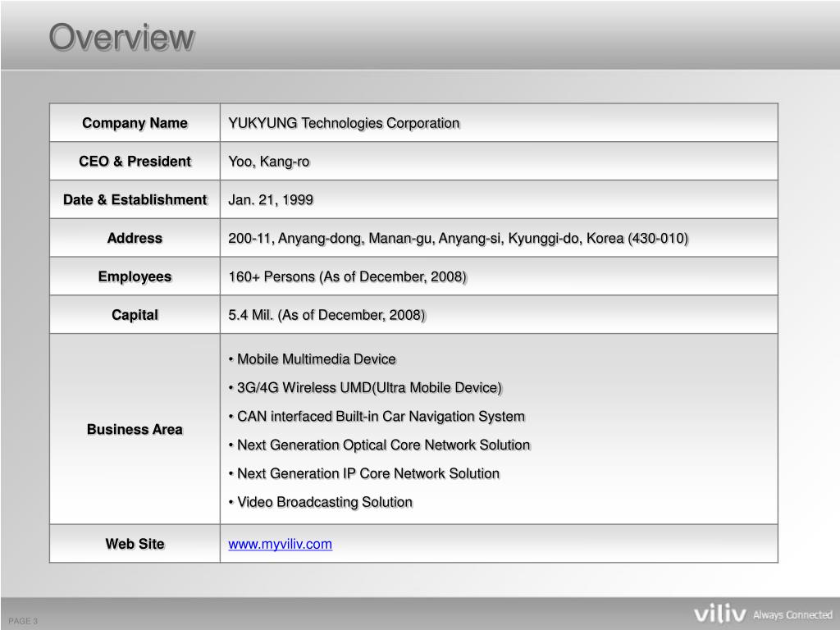Select 'YUKYUNG Technologies Corporation' text
Viewport: 840px width, 630px height.
pyautogui.click(x=344, y=123)
